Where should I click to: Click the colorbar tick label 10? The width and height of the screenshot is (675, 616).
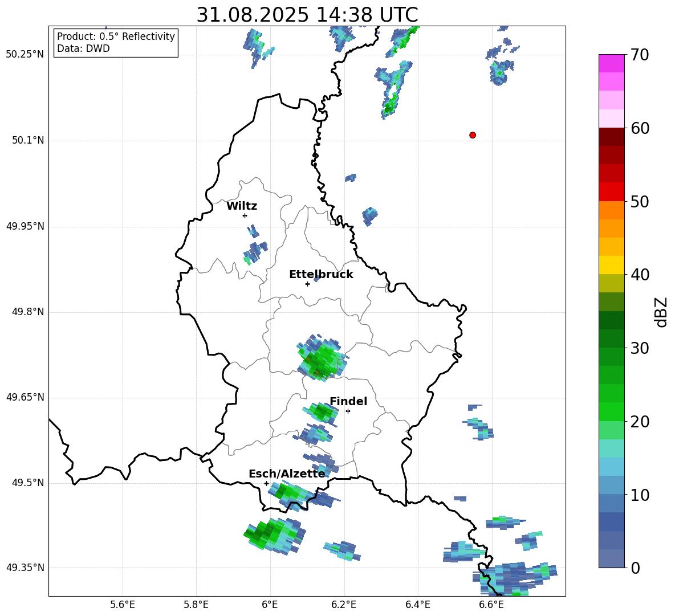coord(640,495)
